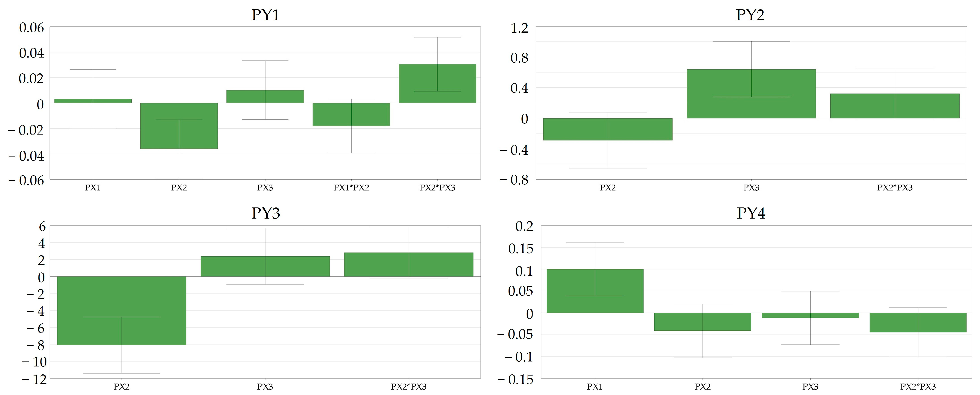Screen dimensions: 980x395
Task: Click the 1.2 y-axis label of PY2
Action: (519, 28)
